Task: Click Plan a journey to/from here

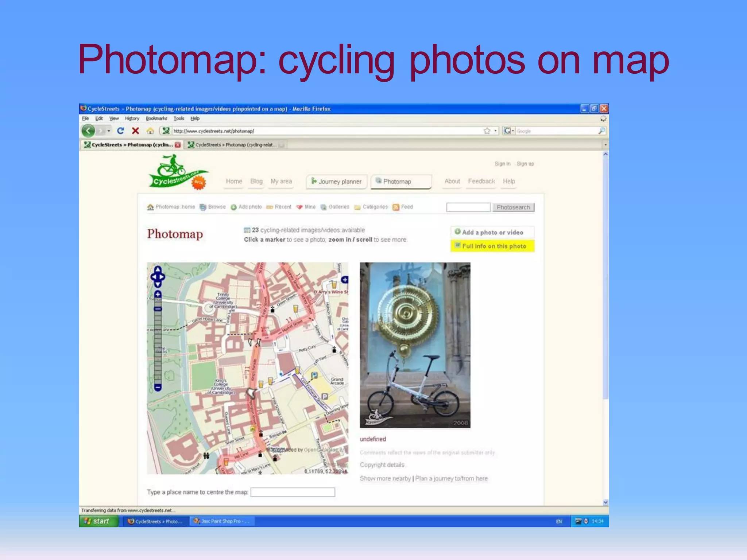Action: click(x=451, y=478)
